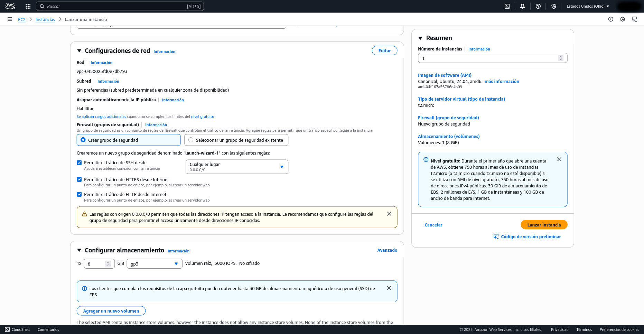Click the number of instances field
The width and height of the screenshot is (644, 334).
pyautogui.click(x=493, y=58)
